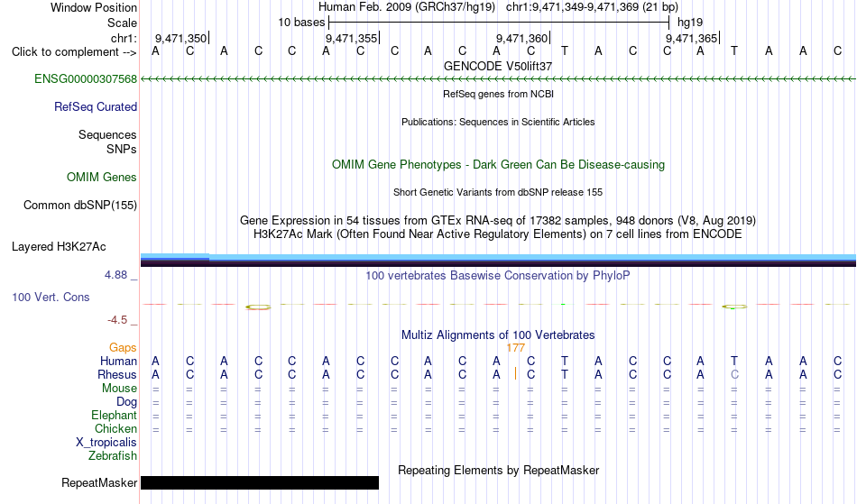Click the -4.5 PhyloP lower axis value
The height and width of the screenshot is (504, 857).
(x=117, y=320)
